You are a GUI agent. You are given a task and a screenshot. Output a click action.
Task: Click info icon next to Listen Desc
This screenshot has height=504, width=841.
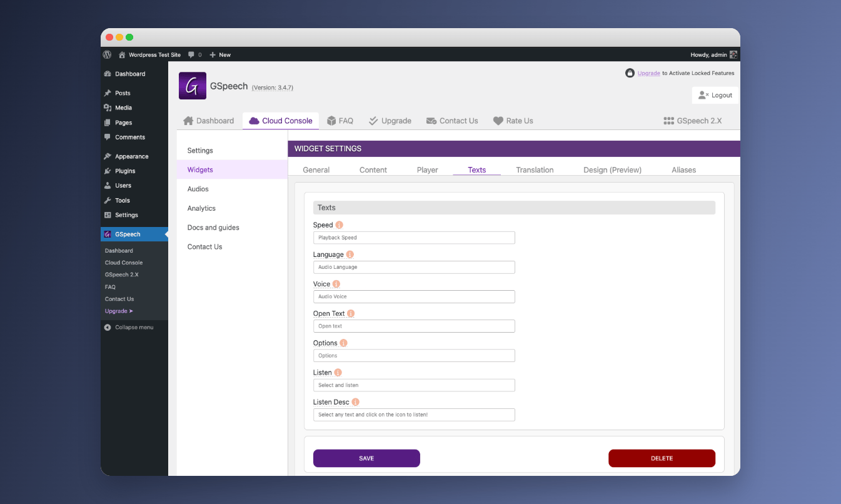tap(355, 402)
